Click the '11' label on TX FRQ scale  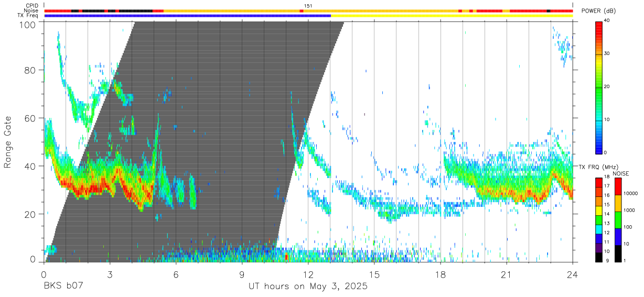click(x=608, y=242)
